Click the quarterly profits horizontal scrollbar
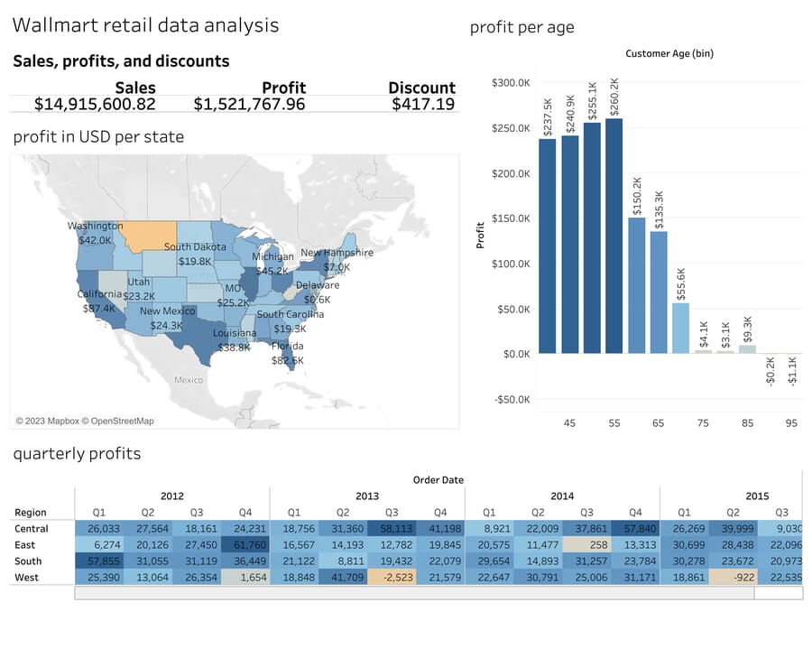Screen dimensions: 812x649 (x=414, y=593)
